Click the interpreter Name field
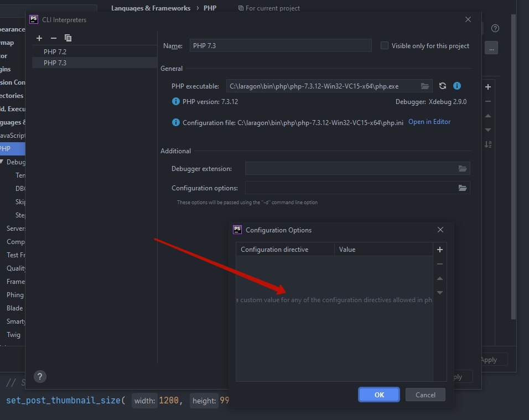529x420 pixels. click(281, 45)
